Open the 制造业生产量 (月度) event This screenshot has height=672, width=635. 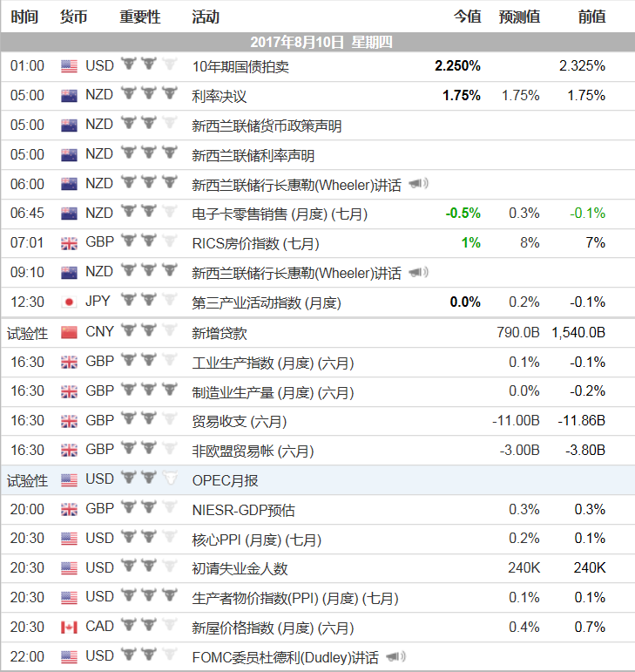click(x=273, y=392)
